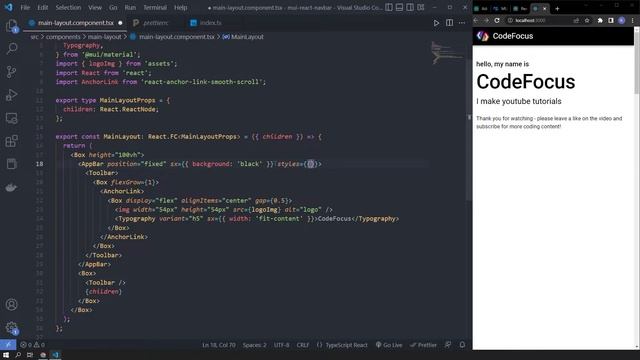
Task: Open the Source Control view
Action: click(x=11, y=72)
